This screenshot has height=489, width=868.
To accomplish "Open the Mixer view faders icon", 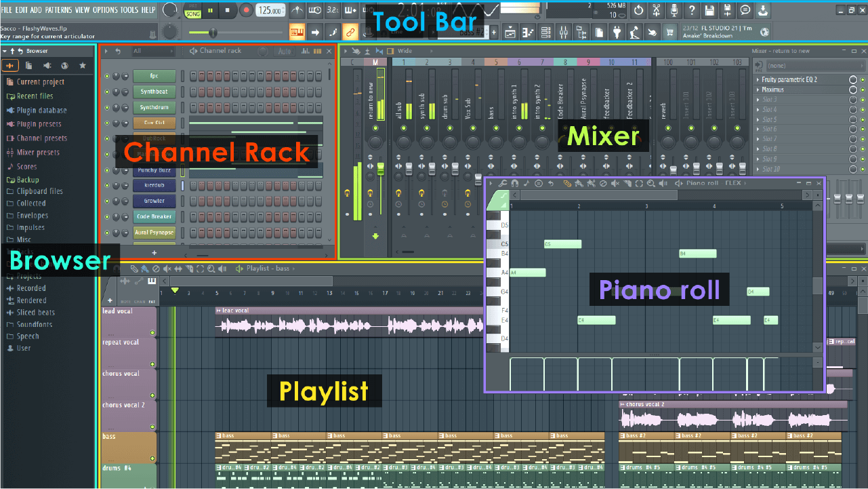I will (x=563, y=33).
